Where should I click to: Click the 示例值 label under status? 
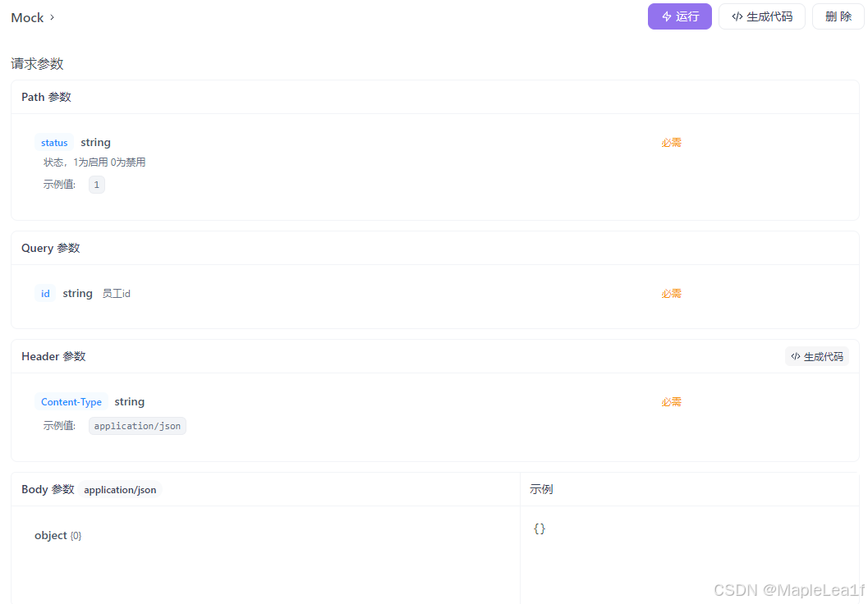[x=59, y=185]
